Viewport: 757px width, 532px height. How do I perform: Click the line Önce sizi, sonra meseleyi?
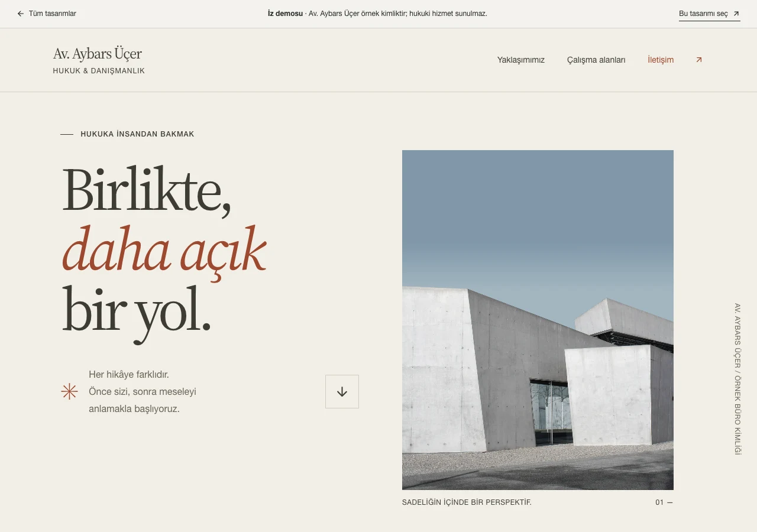click(143, 391)
